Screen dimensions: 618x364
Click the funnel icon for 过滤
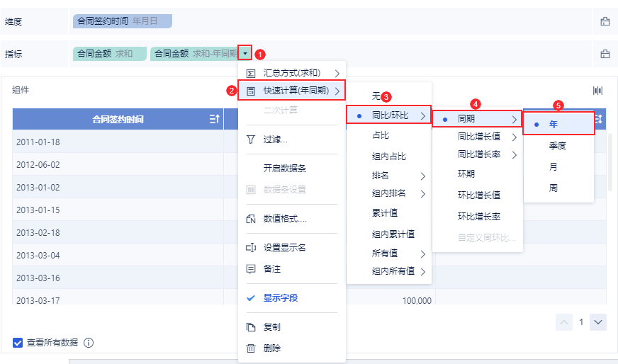[250, 140]
